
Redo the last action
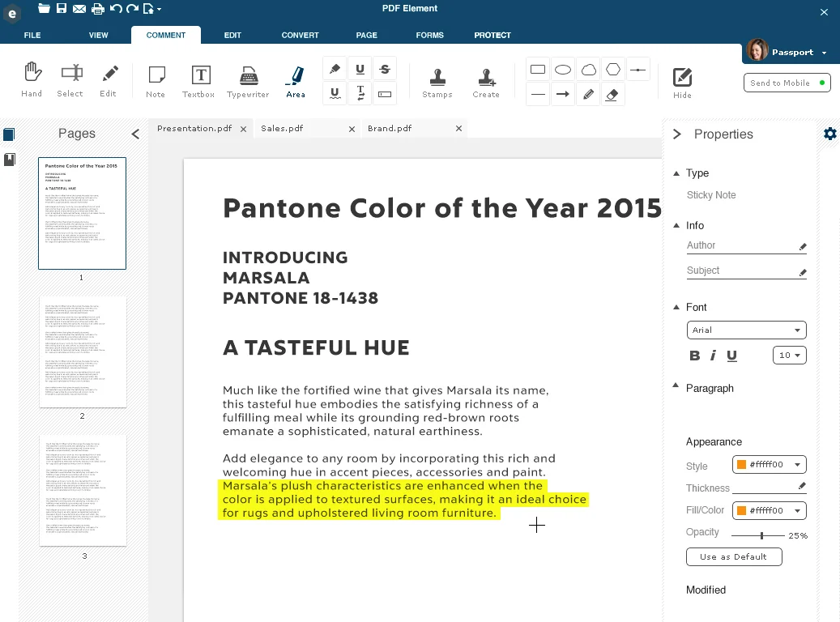132,9
